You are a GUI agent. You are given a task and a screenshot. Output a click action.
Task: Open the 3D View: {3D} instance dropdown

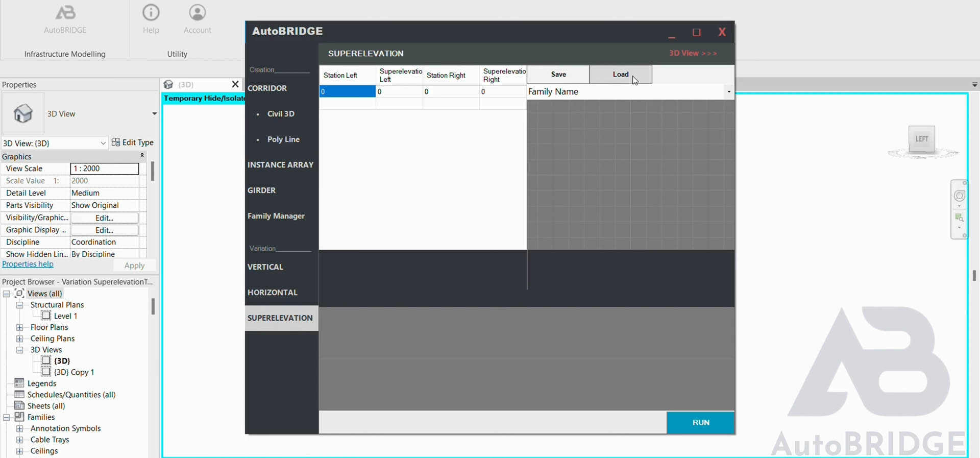pyautogui.click(x=103, y=143)
